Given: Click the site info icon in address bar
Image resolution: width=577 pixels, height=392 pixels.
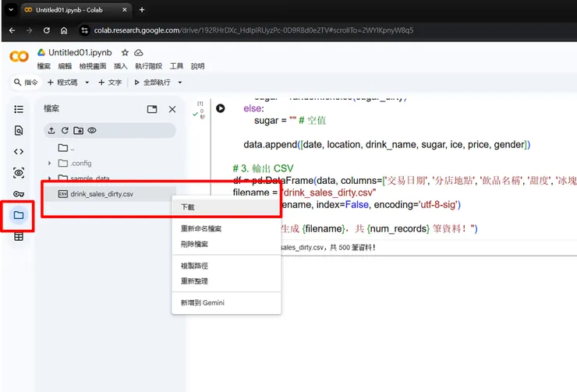Looking at the screenshot, I should [85, 30].
